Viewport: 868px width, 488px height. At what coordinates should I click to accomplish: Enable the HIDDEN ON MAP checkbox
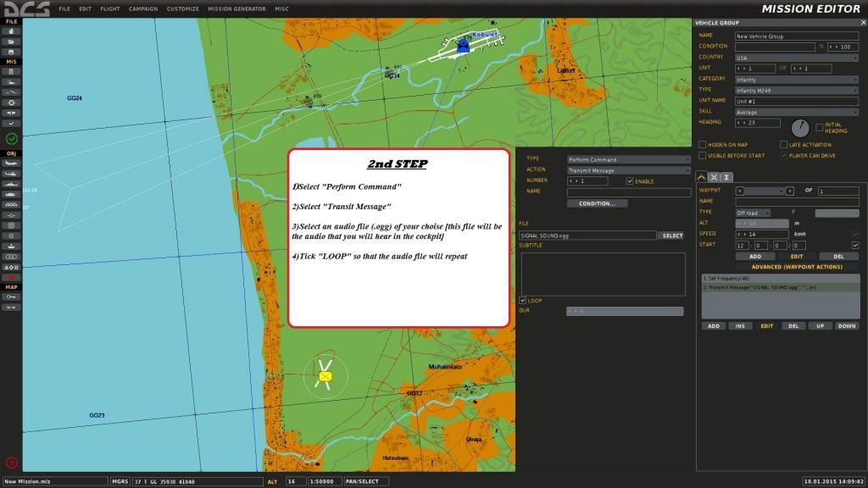pos(702,145)
